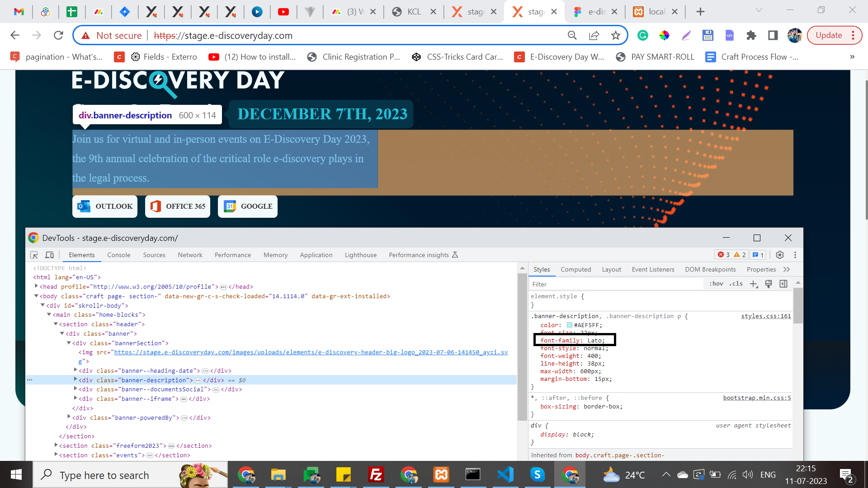
Task: Collapse the body class craft node
Action: pos(36,296)
